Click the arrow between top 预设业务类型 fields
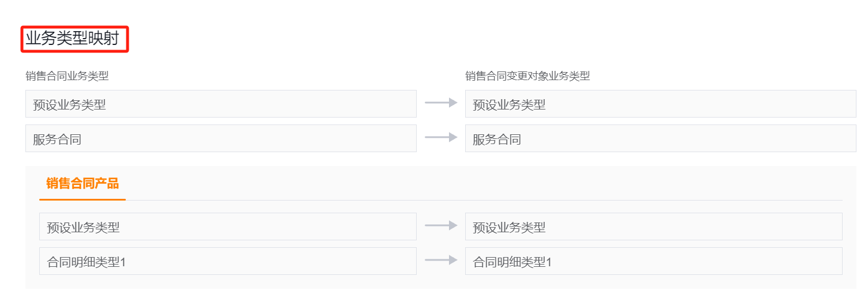This screenshot has height=302, width=868. 441,103
